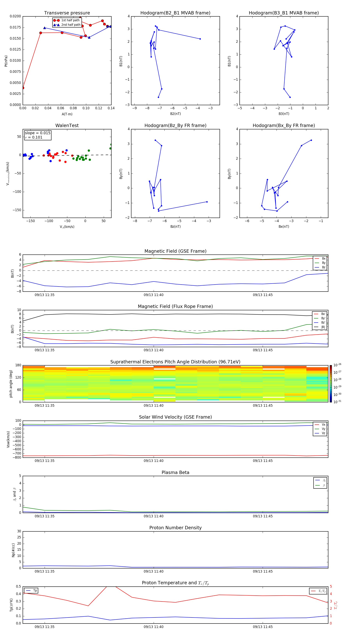This screenshot has height=644, width=351.
Task: Click the rightmost data point in B2_B1 hodogram
Action: (200, 39)
